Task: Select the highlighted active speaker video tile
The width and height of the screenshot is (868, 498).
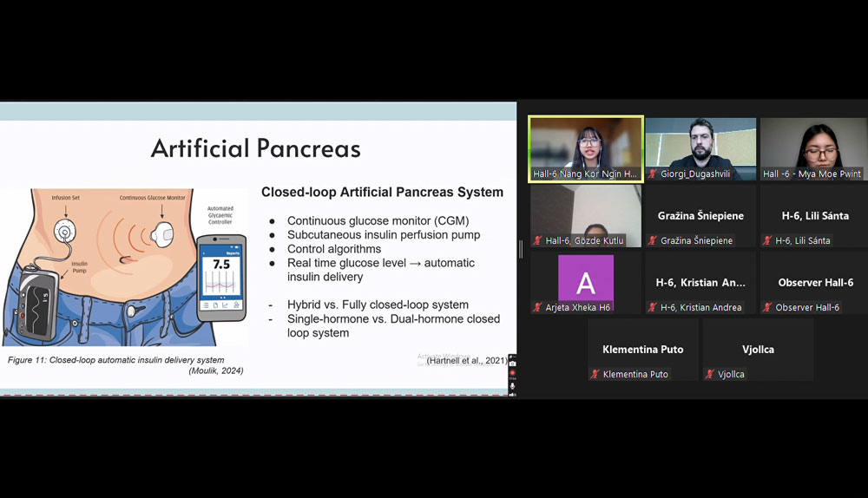Action: tap(585, 147)
